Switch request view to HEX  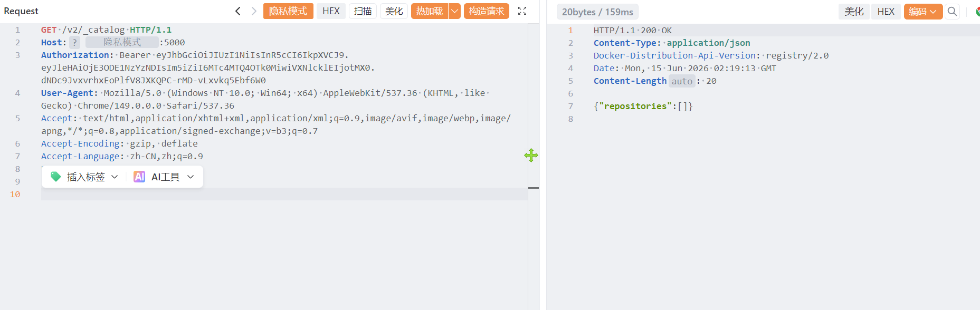coord(331,11)
